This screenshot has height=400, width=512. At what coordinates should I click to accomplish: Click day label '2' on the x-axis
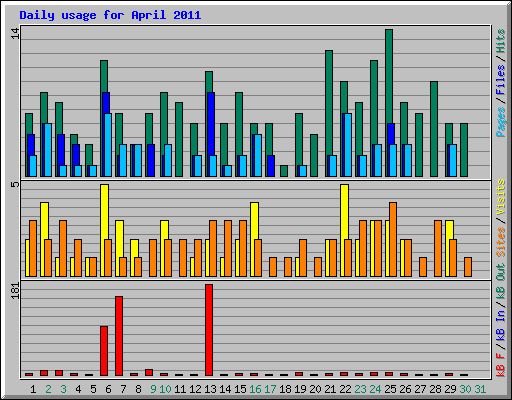48,389
